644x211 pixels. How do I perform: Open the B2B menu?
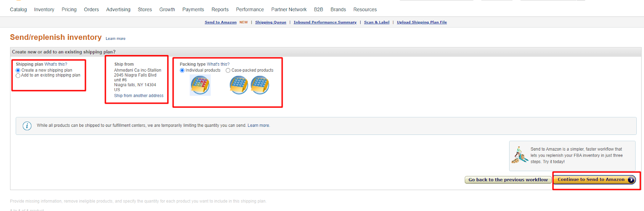click(x=319, y=10)
